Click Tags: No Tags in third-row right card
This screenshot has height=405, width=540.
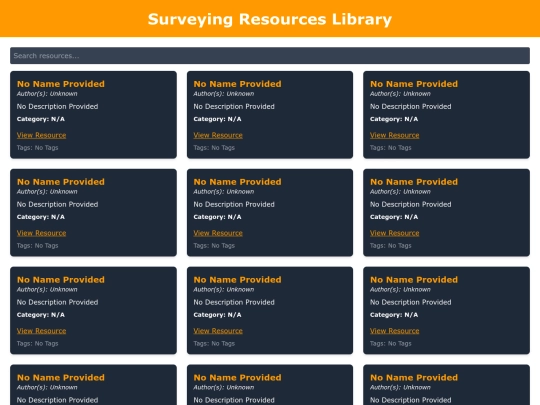[391, 343]
